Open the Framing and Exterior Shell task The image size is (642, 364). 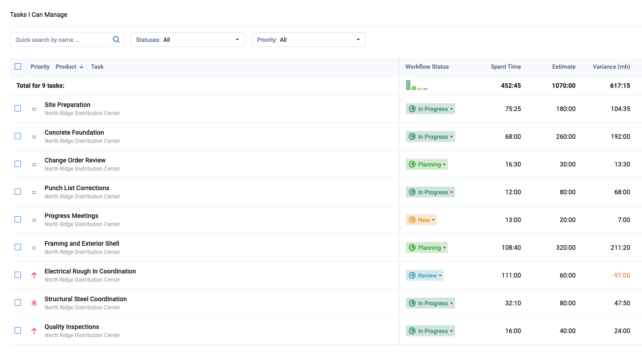(82, 243)
